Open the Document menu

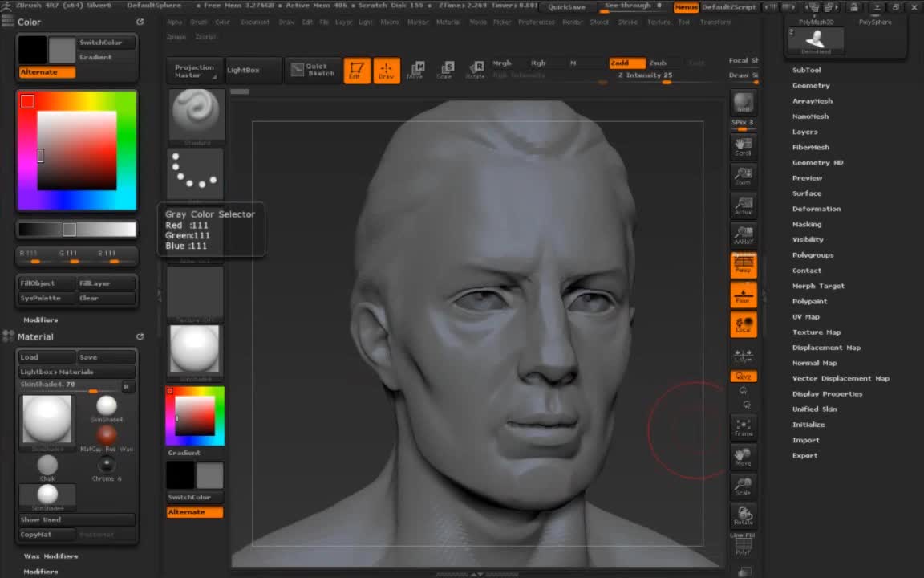(254, 22)
